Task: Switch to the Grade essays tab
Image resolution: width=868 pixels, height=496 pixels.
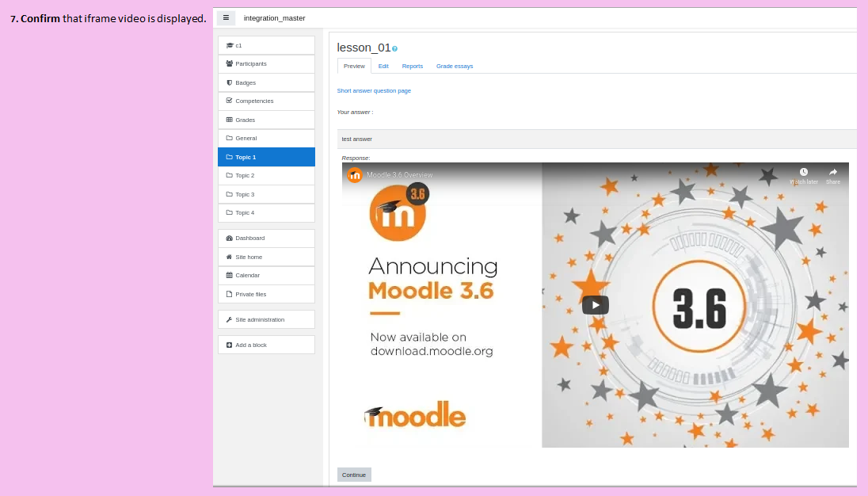Action: click(455, 66)
